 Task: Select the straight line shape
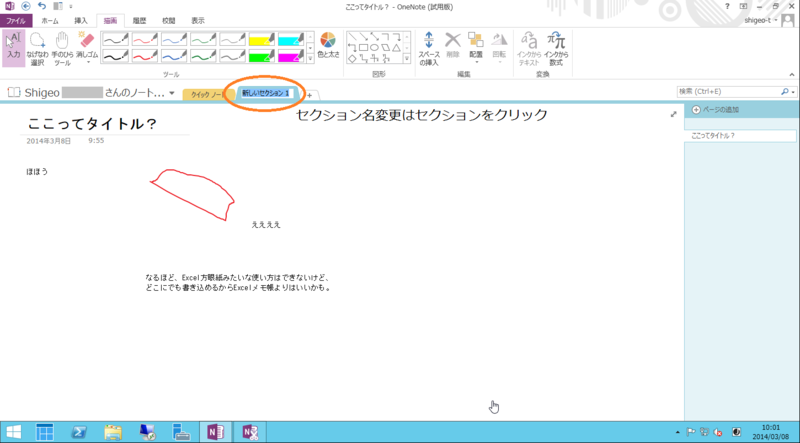352,37
